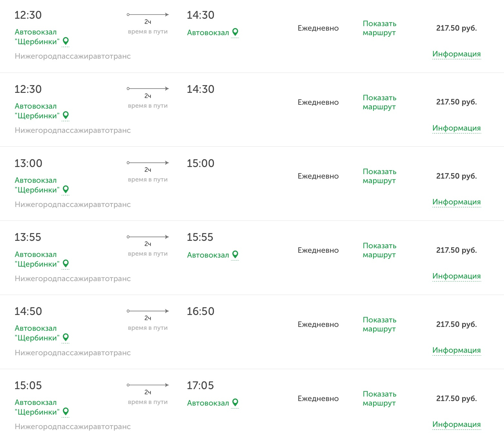Click departure map pin on 13:55 trip
This screenshot has height=442, width=504.
click(66, 263)
